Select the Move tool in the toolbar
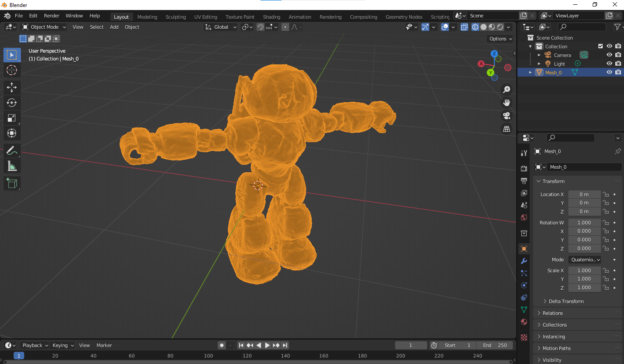This screenshot has height=364, width=624. tap(12, 87)
